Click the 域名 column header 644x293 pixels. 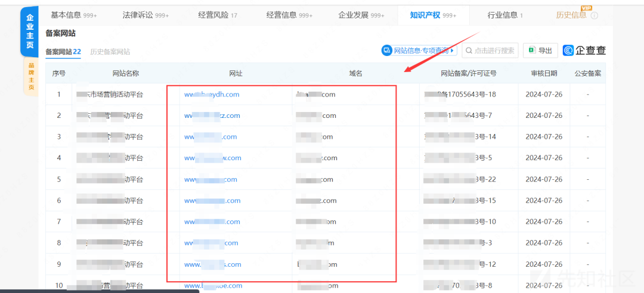[x=355, y=73]
